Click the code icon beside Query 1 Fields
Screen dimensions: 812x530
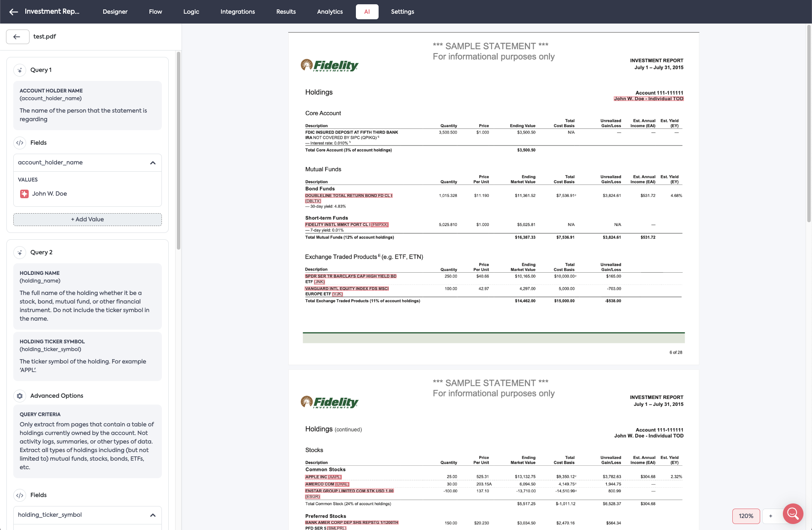(x=20, y=143)
